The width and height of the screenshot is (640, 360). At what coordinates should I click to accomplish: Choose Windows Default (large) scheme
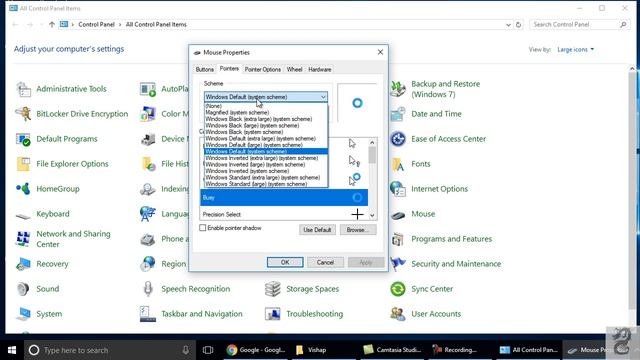click(266, 145)
